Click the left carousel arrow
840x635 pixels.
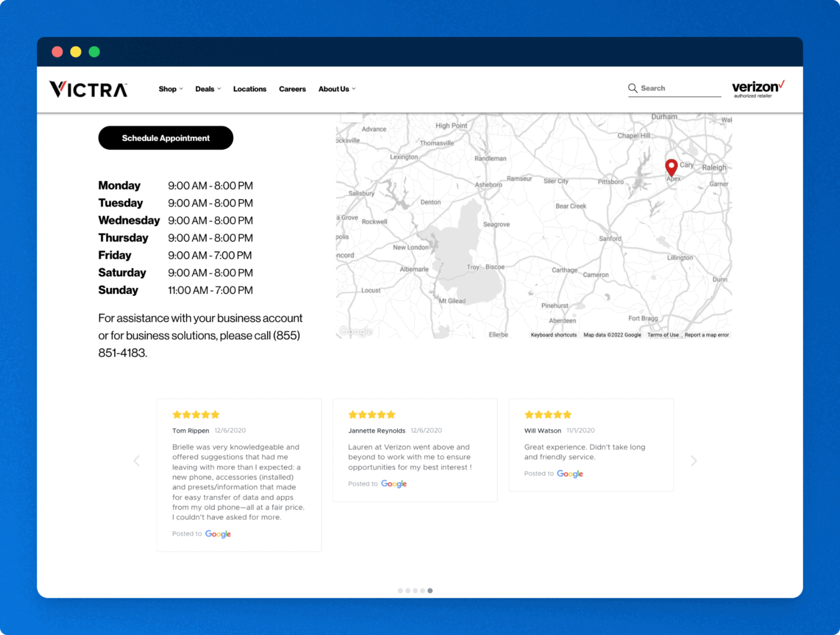click(137, 461)
